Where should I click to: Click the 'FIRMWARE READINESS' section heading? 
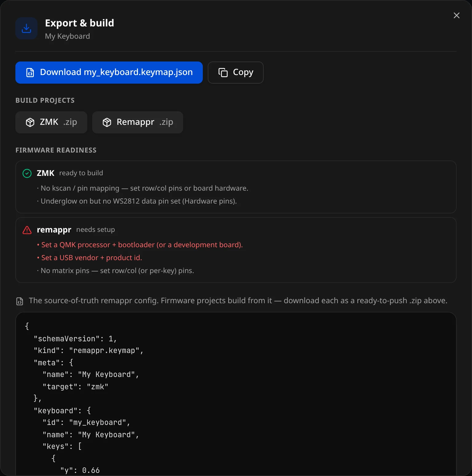coord(56,150)
